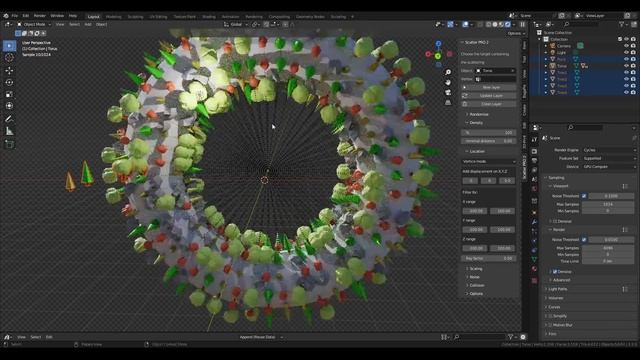Click the Viewport Max Samples field

[x=608, y=204]
